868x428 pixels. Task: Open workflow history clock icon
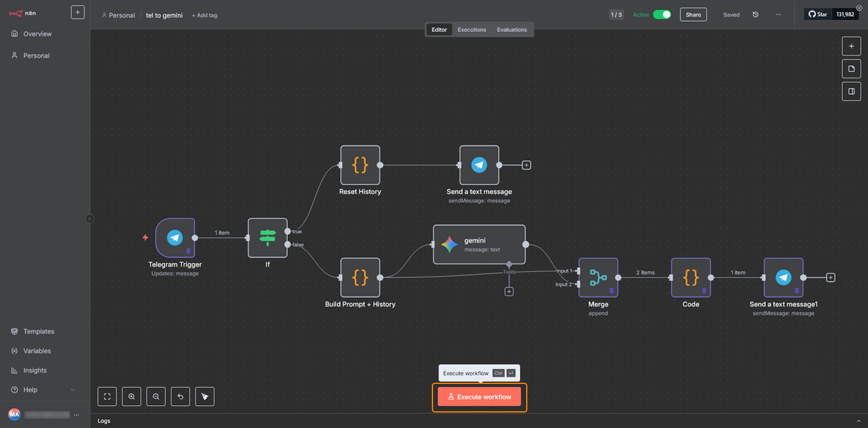(x=755, y=15)
